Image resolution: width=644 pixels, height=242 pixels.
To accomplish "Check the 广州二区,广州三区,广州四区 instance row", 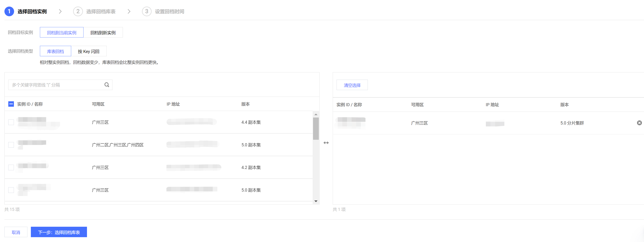I will pyautogui.click(x=11, y=145).
